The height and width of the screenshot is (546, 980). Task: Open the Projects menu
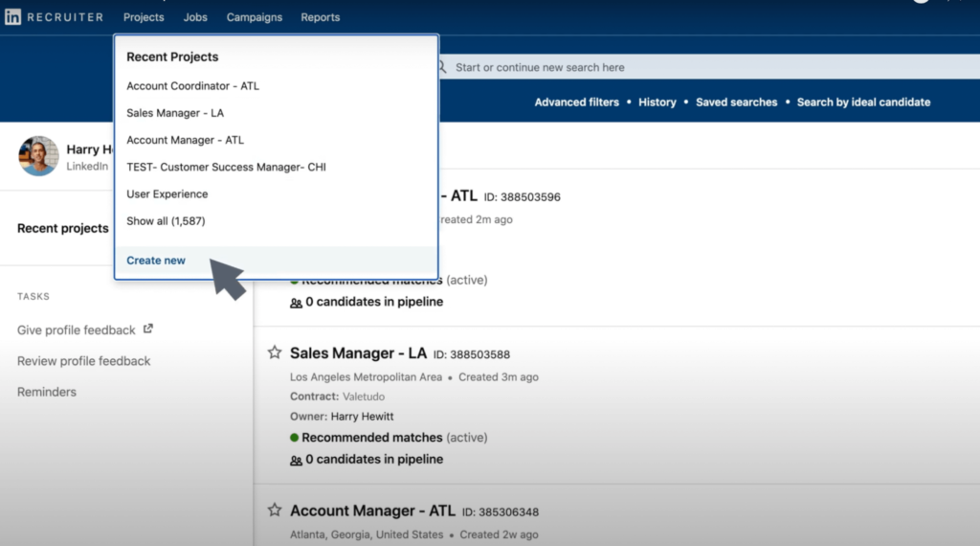[144, 17]
